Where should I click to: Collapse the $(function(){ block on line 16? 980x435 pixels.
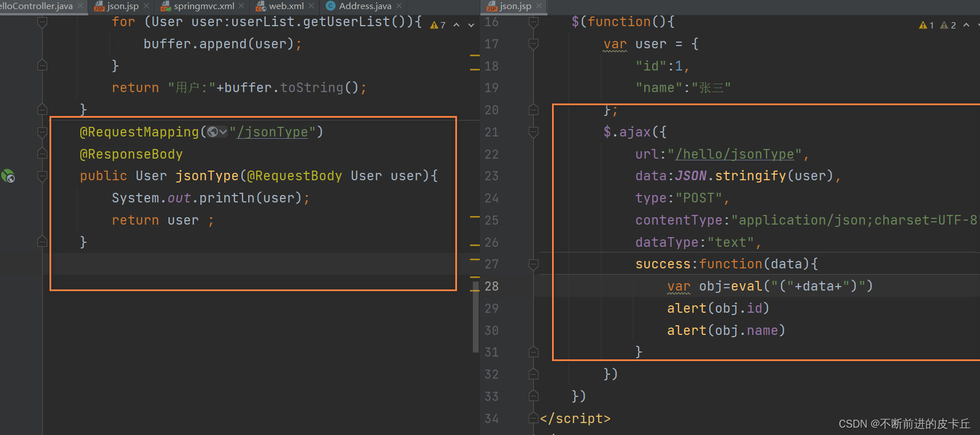tap(533, 22)
